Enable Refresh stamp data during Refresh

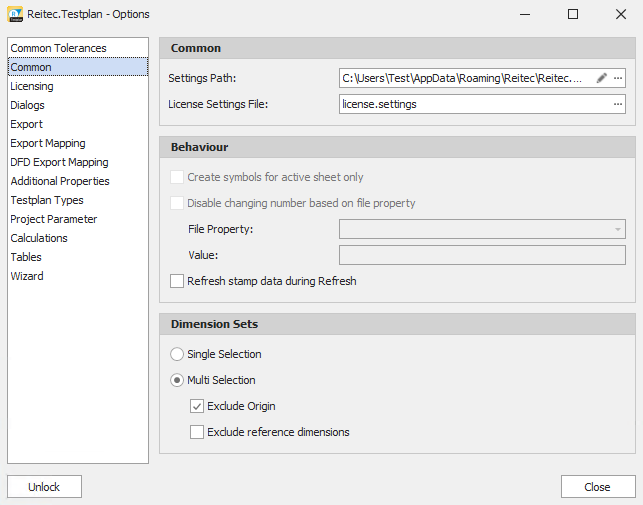[x=177, y=282]
